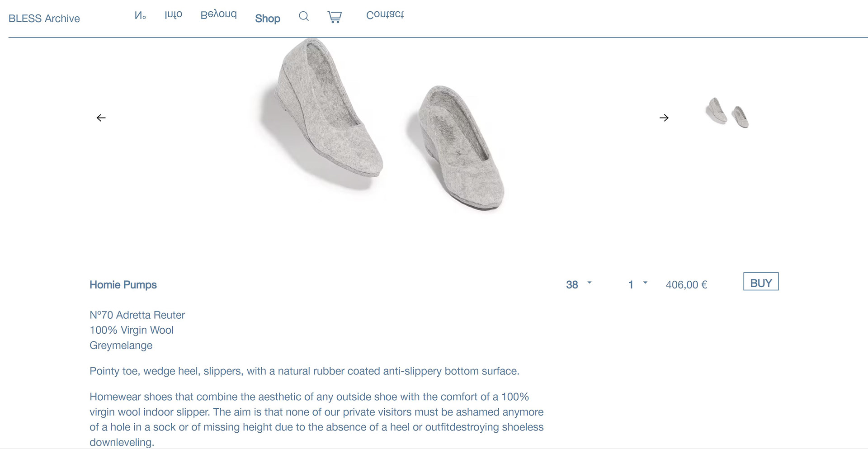Open the size 38 dropdown

579,284
